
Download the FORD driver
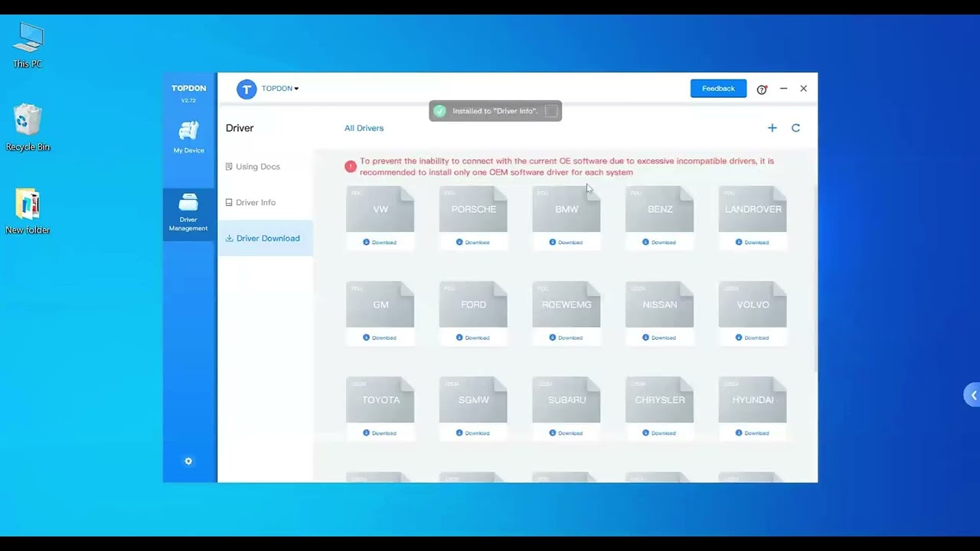(x=472, y=337)
